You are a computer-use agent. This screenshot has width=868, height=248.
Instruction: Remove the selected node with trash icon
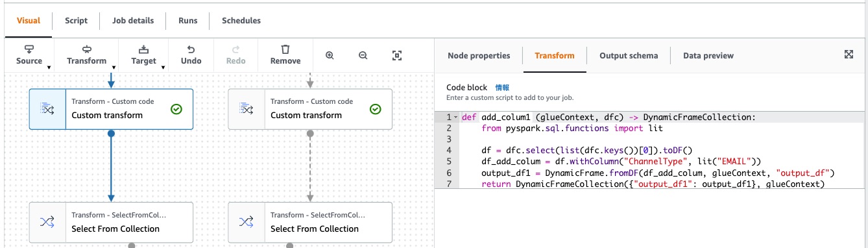tap(285, 55)
